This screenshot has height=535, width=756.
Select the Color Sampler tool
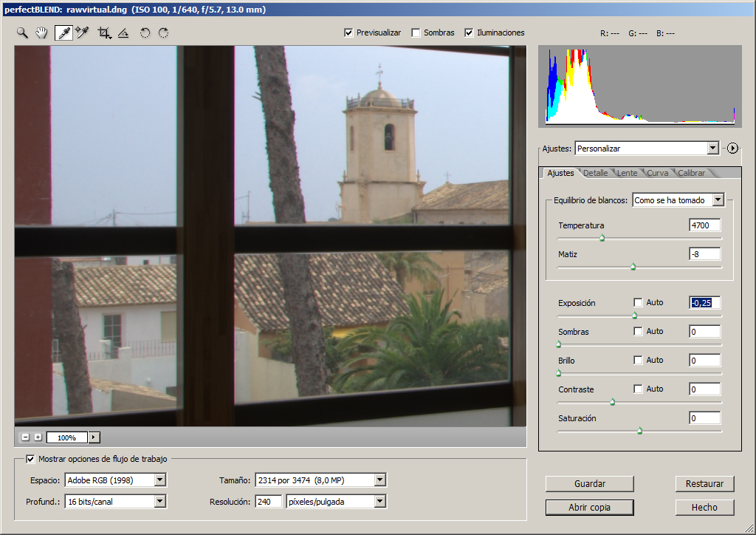click(83, 33)
